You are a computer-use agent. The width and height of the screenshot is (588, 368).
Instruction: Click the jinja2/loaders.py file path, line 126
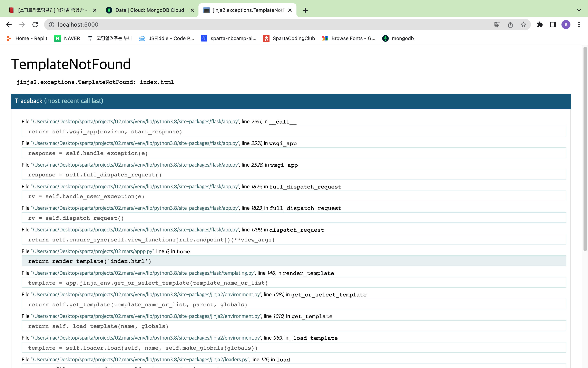click(140, 359)
